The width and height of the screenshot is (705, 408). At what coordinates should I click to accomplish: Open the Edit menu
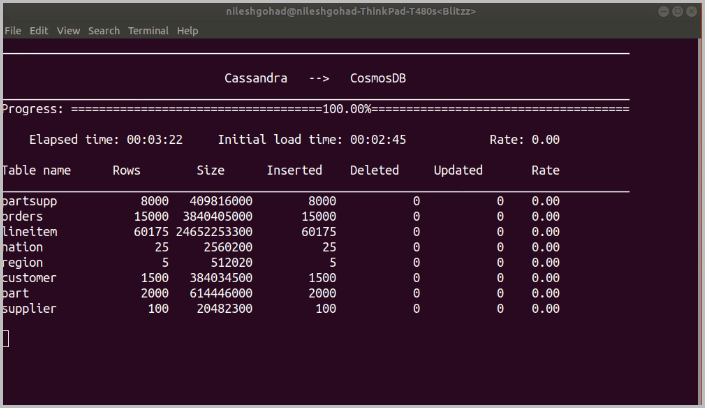coord(39,31)
